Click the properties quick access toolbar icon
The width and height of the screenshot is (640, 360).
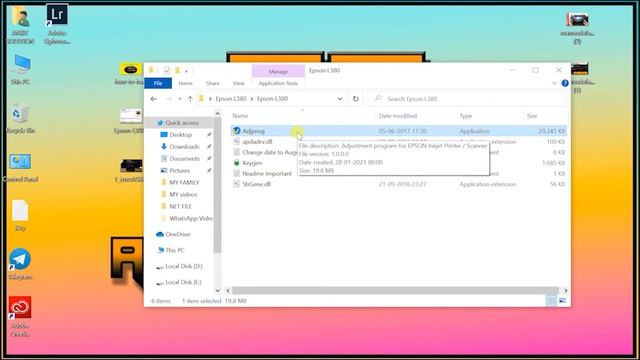167,71
